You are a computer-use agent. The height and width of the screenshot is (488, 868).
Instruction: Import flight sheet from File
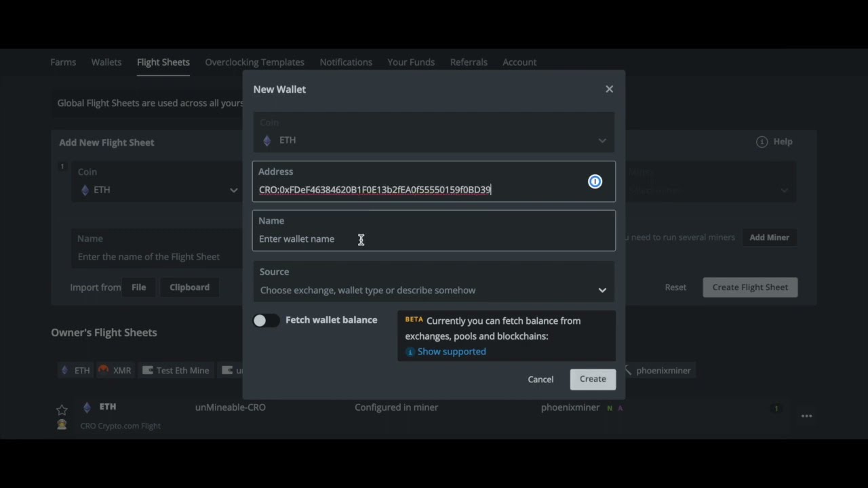coord(138,287)
